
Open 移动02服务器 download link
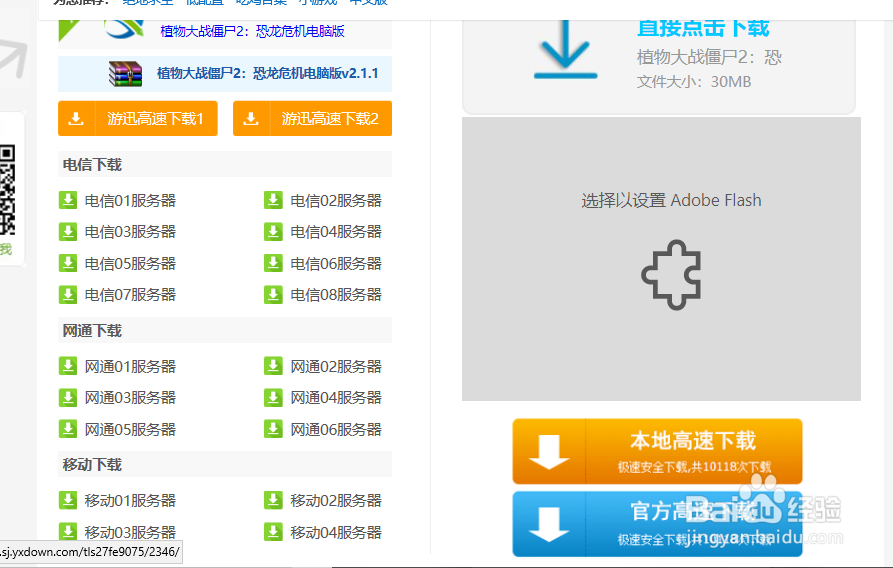[x=336, y=500]
